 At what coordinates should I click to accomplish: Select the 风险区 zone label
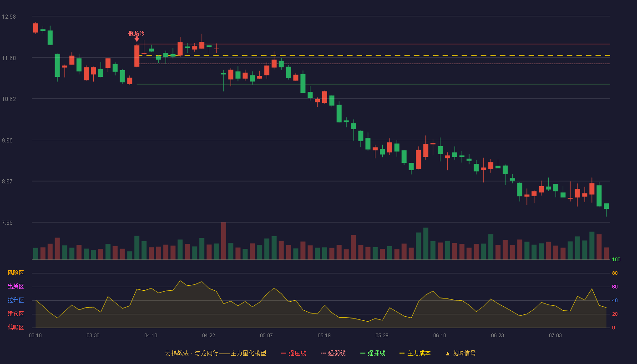point(15,273)
